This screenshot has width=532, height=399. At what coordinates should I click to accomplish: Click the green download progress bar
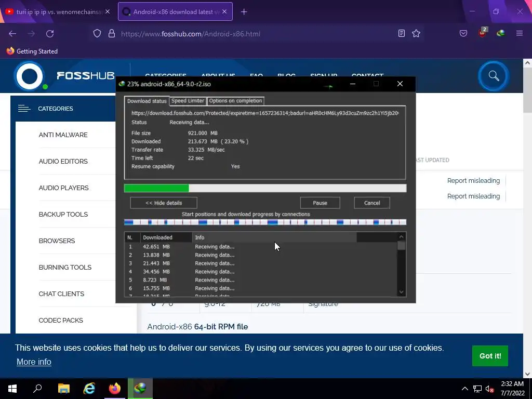pos(265,188)
